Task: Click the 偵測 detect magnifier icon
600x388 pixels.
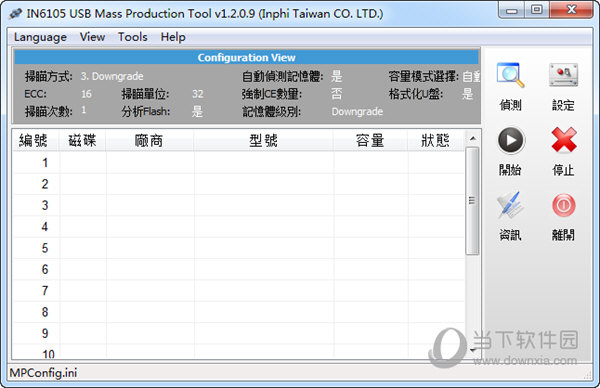Action: point(510,75)
